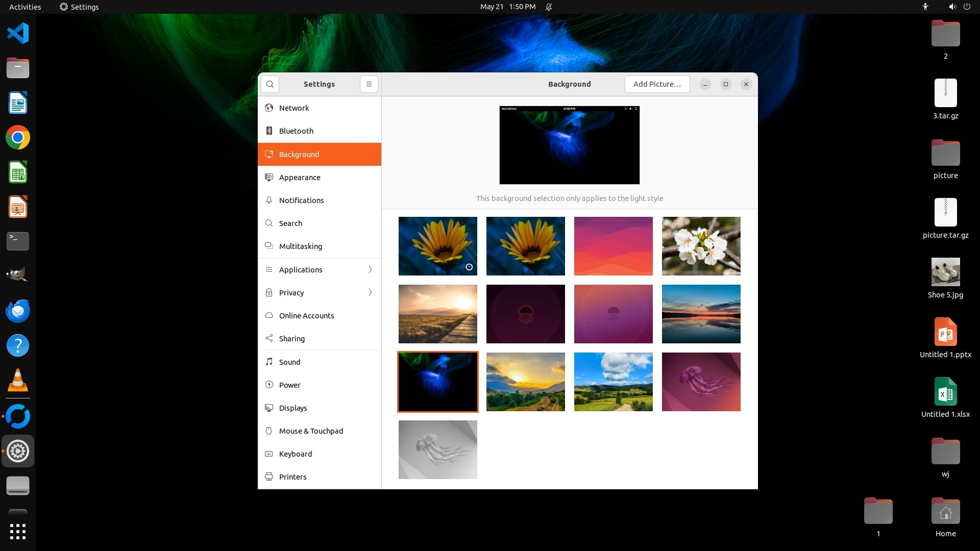
Task: Open Network settings panel
Action: tap(294, 108)
